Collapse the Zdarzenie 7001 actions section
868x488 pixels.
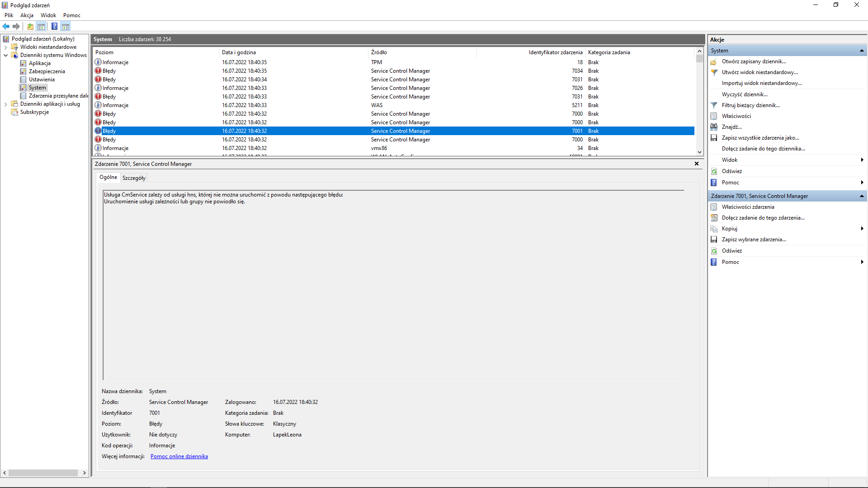click(862, 196)
